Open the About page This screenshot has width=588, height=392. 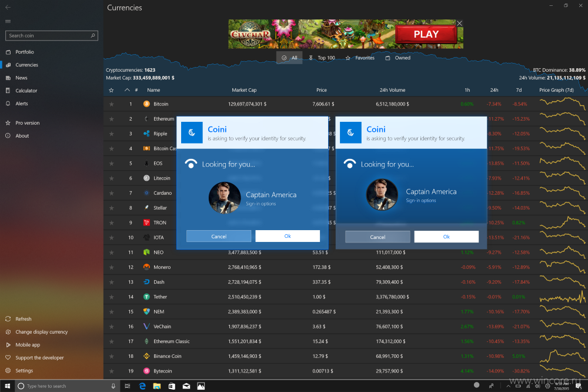22,136
